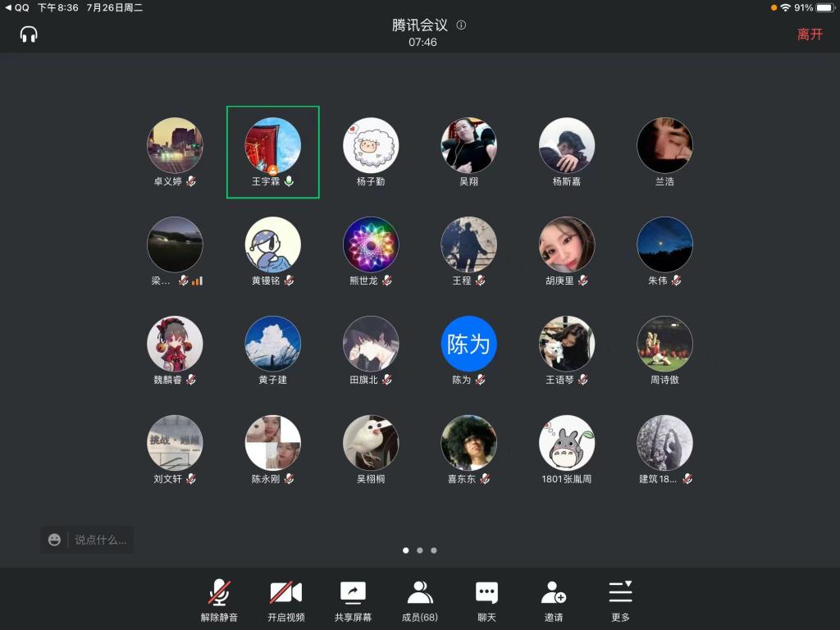Image resolution: width=840 pixels, height=630 pixels.
Task: Open the 聊天 chat panel
Action: pos(486,600)
